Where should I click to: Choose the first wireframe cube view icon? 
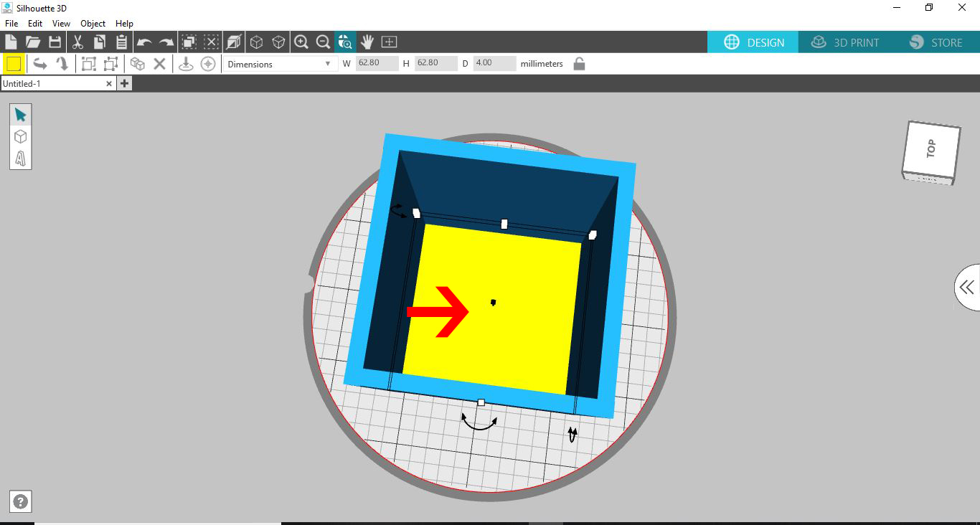[x=256, y=42]
